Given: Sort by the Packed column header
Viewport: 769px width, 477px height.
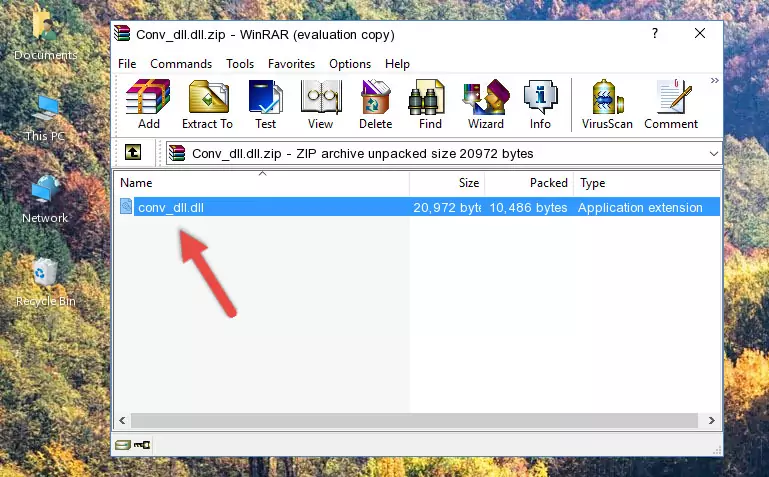Looking at the screenshot, I should coord(529,183).
